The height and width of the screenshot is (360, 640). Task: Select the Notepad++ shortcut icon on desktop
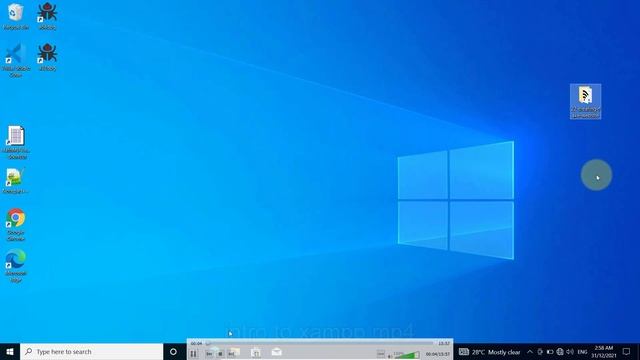[x=15, y=181]
